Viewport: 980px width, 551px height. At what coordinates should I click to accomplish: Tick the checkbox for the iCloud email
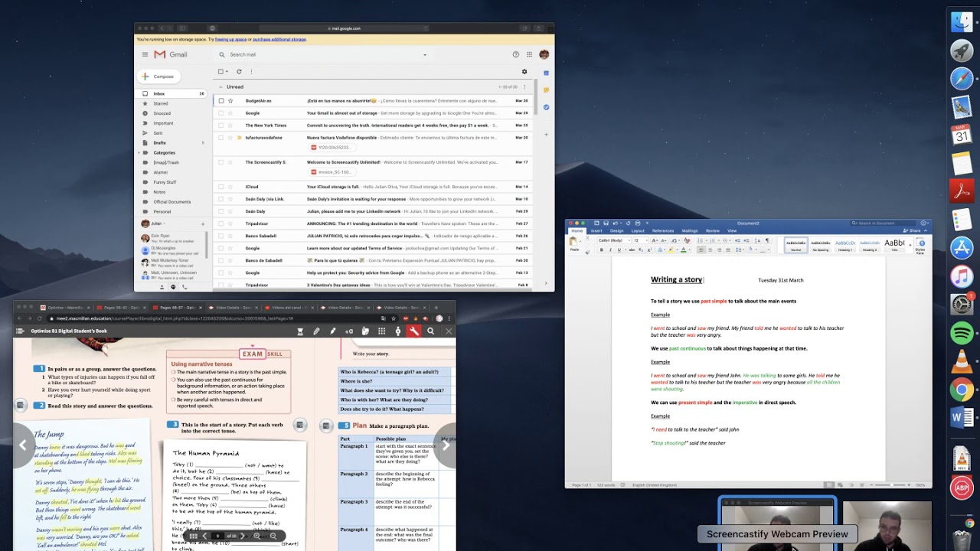point(221,187)
